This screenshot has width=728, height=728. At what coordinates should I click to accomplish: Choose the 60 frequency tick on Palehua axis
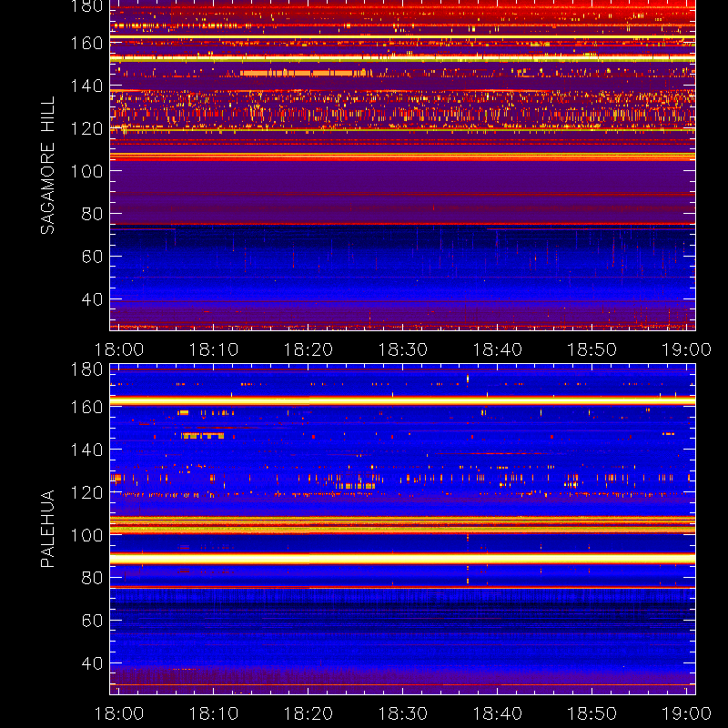[x=92, y=621]
